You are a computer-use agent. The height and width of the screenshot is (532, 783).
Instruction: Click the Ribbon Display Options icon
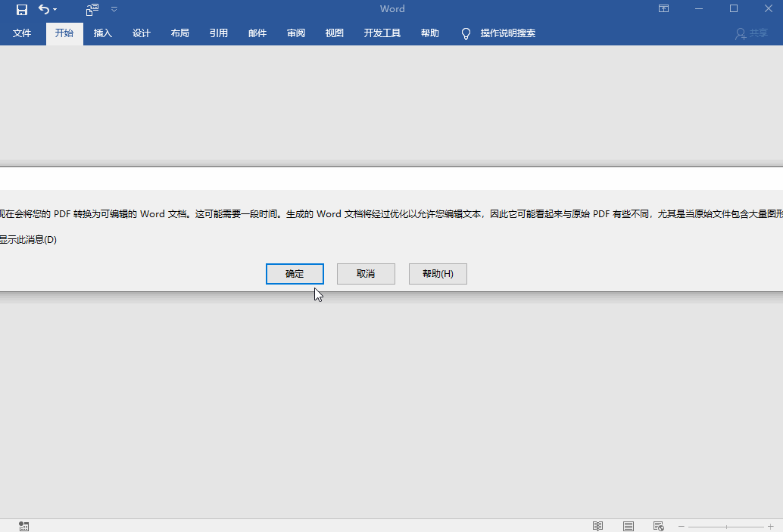(663, 8)
